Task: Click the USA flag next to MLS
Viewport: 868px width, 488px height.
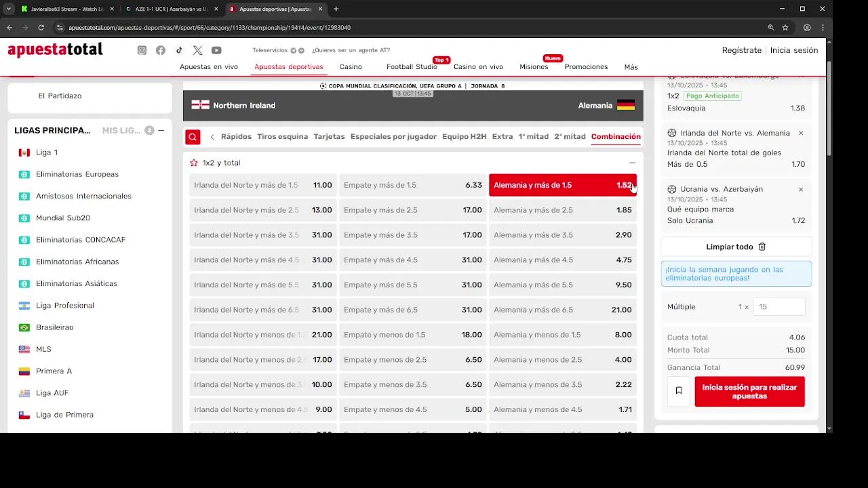Action: click(24, 349)
